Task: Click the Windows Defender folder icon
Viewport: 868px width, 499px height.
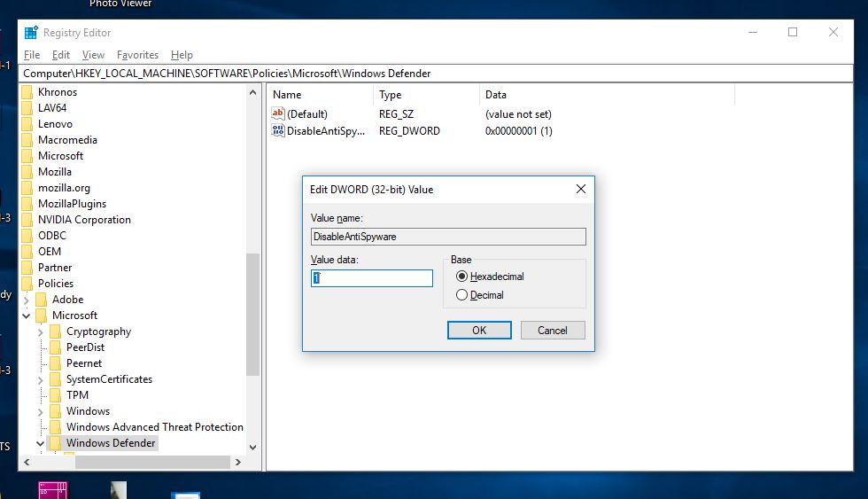Action: [x=55, y=443]
